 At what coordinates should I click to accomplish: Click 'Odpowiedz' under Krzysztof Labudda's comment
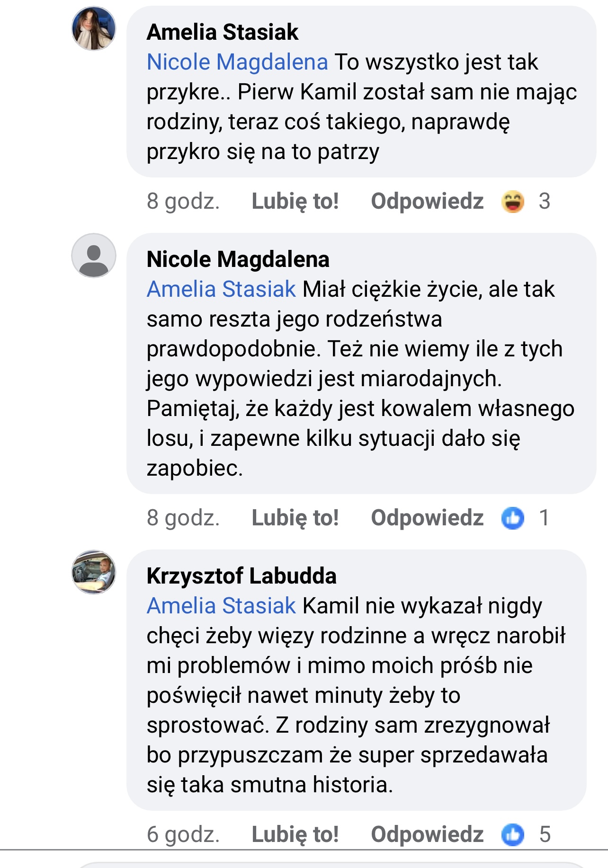427,834
